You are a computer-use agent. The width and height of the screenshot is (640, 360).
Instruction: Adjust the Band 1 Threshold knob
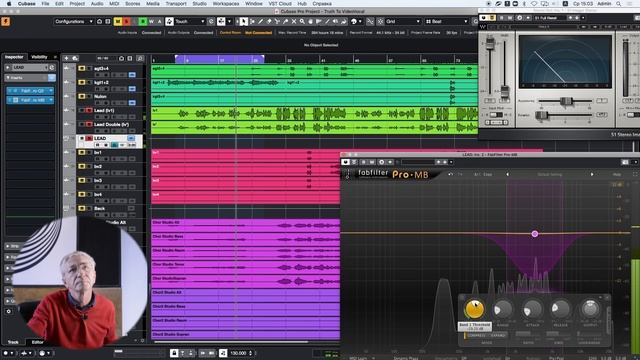[x=474, y=309]
